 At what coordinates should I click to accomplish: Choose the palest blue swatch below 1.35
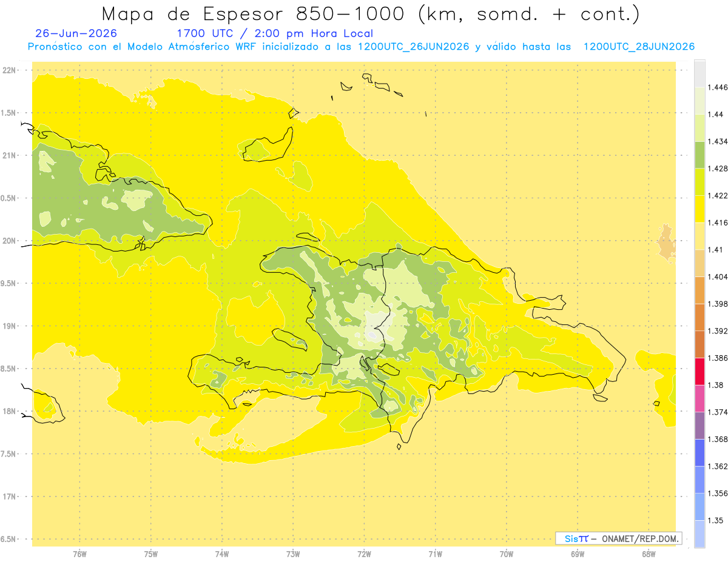[699, 534]
